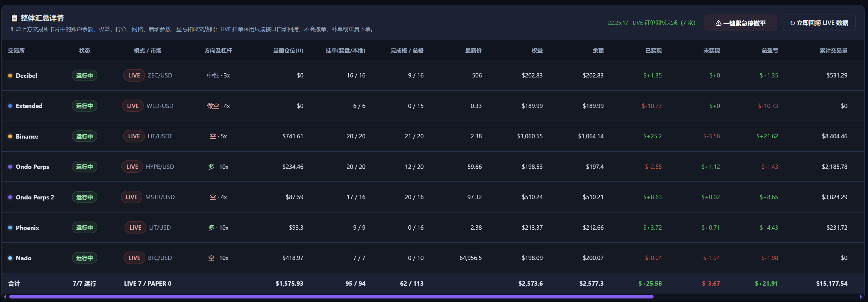Select the Phoenix exchange name
Viewport: 868px width, 302px height.
(x=27, y=228)
